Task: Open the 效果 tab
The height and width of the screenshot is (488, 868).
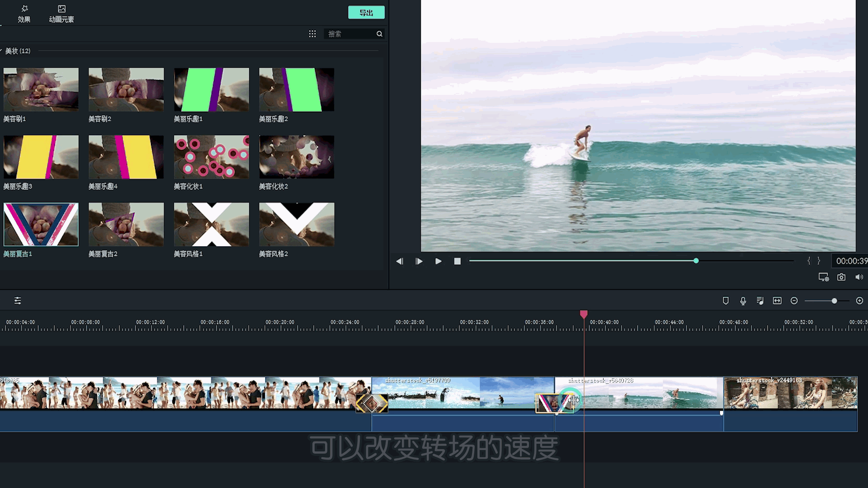Action: pos(24,14)
